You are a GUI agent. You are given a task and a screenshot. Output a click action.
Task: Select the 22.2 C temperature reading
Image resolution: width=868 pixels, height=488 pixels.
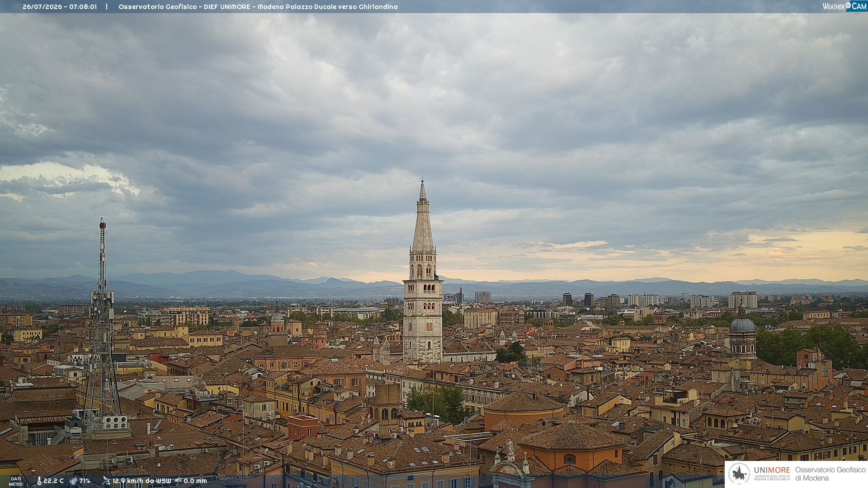(x=53, y=481)
